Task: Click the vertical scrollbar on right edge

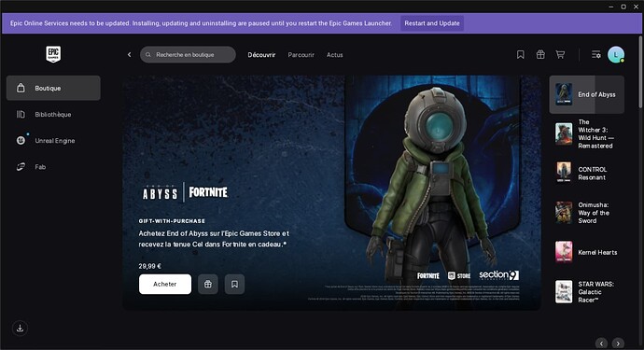Action: tap(640, 72)
